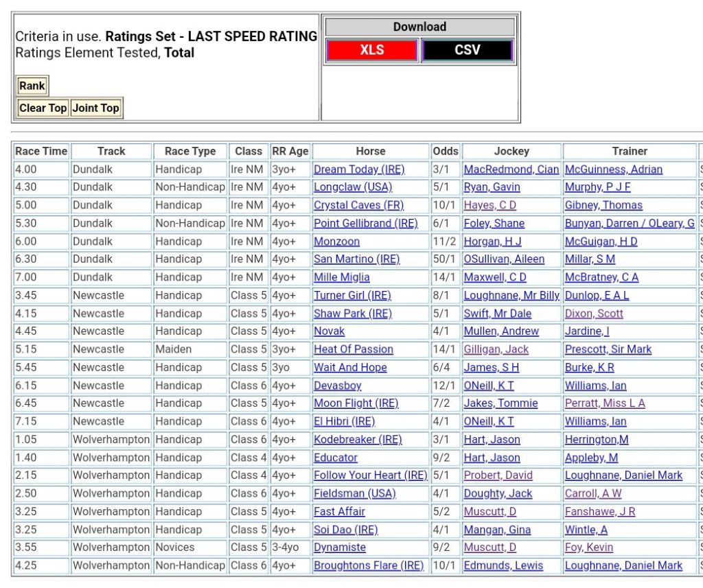This screenshot has width=703, height=588.
Task: Open trainer Prescott, Sir Mark link
Action: click(x=608, y=349)
